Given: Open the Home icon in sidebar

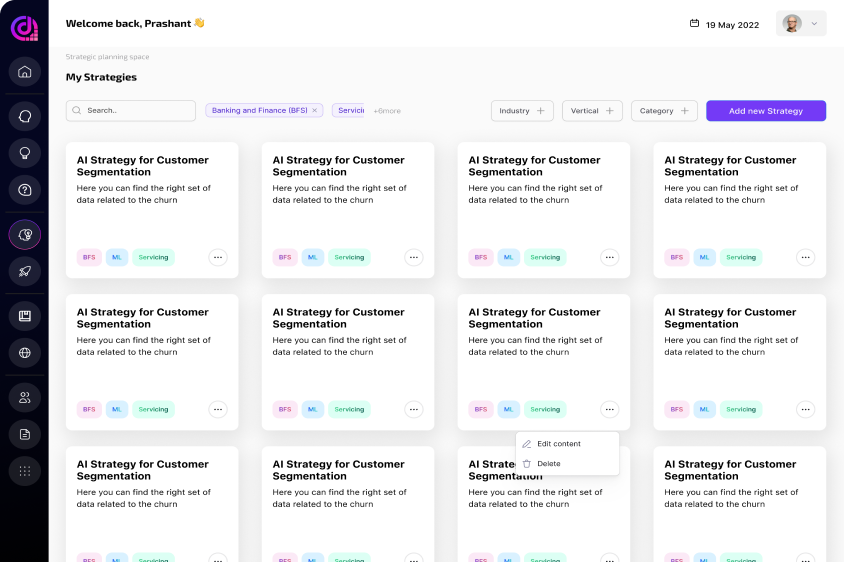Looking at the screenshot, I should tap(24, 71).
